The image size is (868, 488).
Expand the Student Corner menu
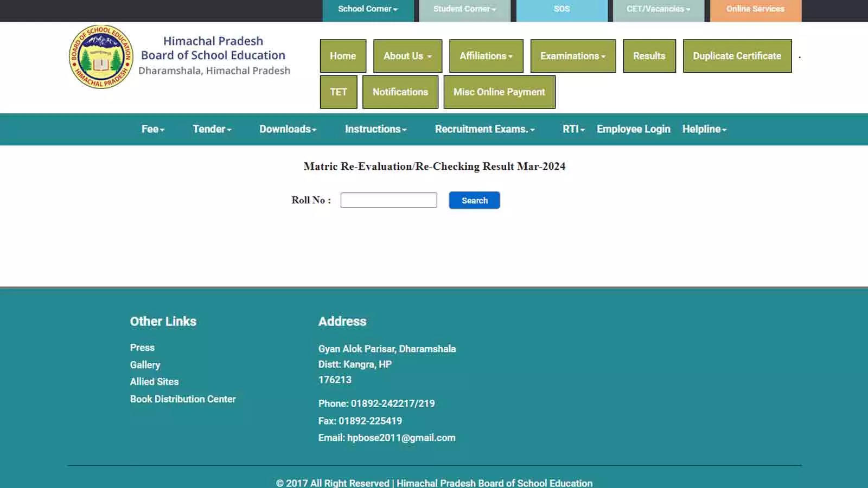tap(464, 9)
